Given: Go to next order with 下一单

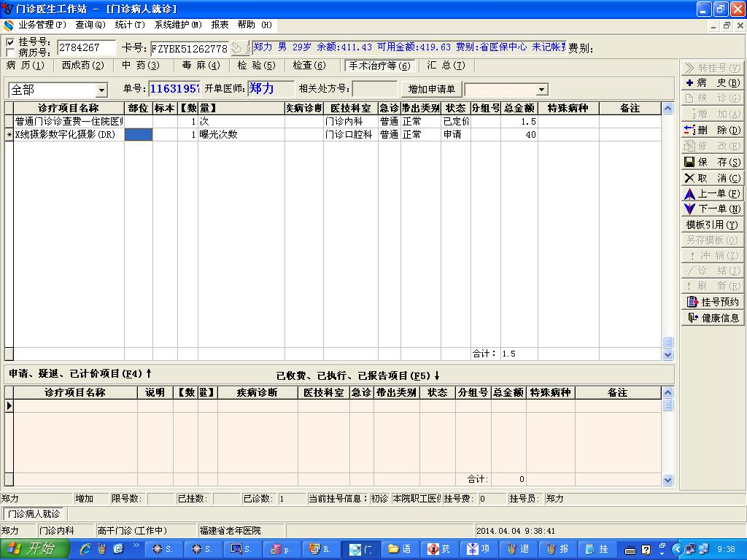Looking at the screenshot, I should [712, 209].
